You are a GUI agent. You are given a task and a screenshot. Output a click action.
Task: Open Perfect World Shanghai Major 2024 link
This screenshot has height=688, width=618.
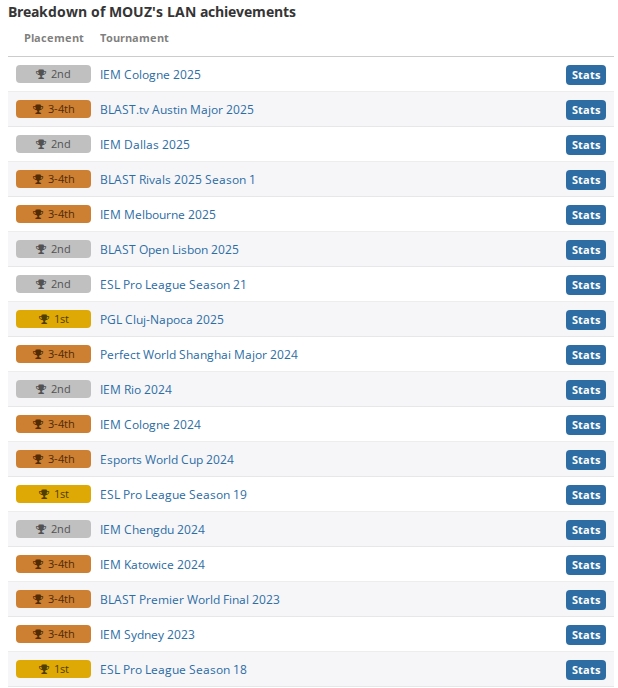click(199, 355)
